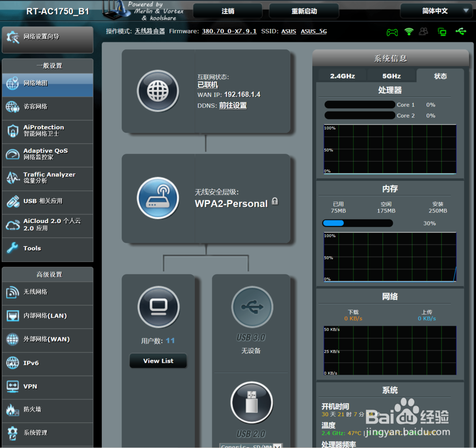Click the 75MB used memory value
Image resolution: width=476 pixels, height=448 pixels.
tap(338, 211)
